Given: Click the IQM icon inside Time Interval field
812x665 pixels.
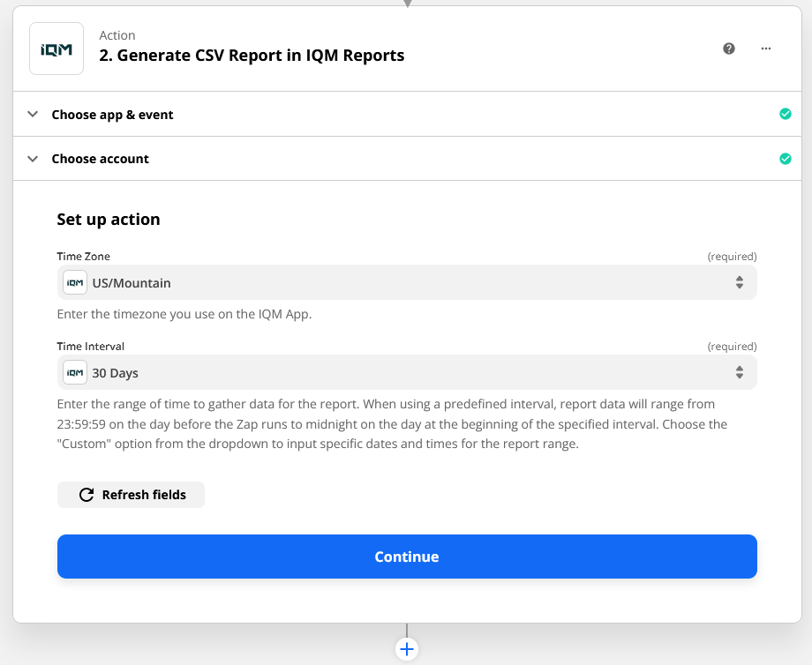Looking at the screenshot, I should click(75, 373).
